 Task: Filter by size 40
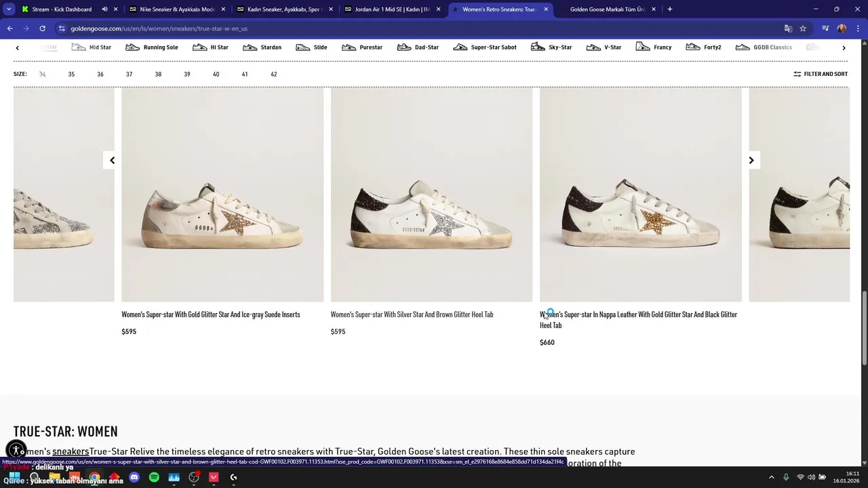point(216,74)
